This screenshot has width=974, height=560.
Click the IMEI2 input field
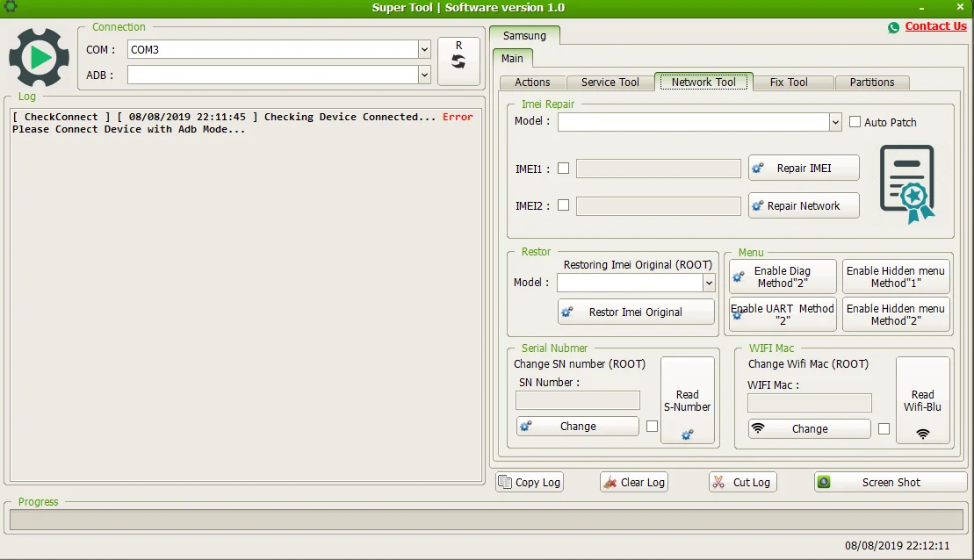(659, 205)
